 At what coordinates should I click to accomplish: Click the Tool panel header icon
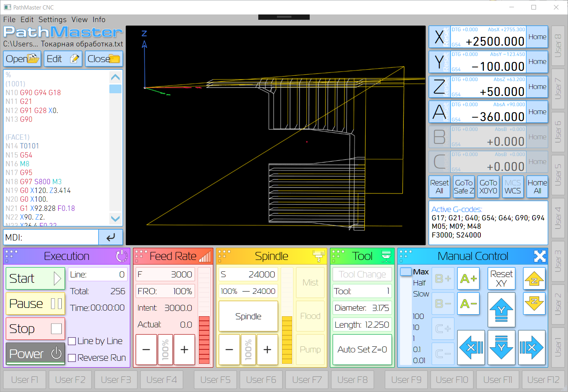(x=386, y=256)
